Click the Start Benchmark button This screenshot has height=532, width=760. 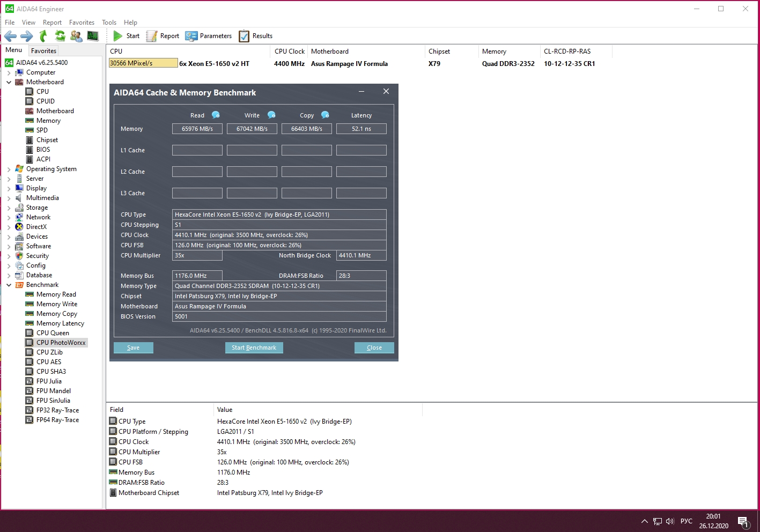[x=254, y=348]
